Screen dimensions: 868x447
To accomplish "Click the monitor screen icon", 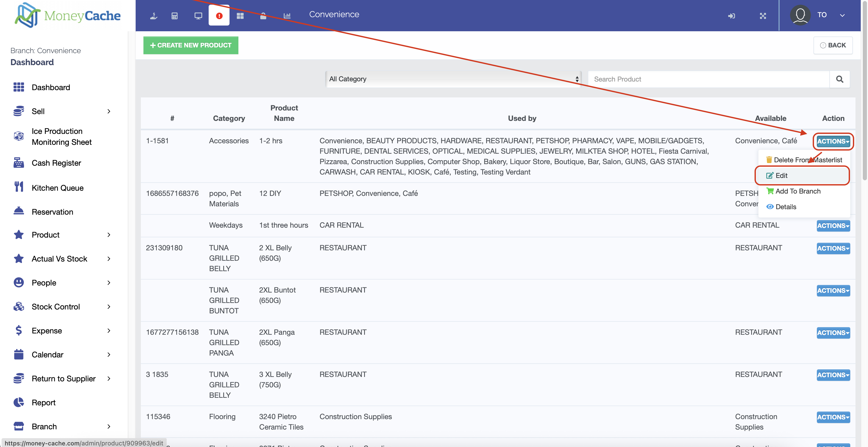I will pyautogui.click(x=198, y=15).
